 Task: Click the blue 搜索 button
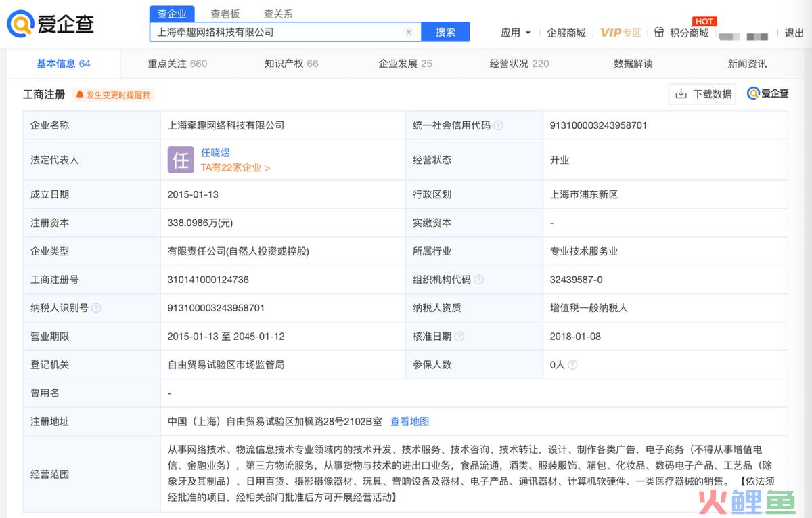coord(445,32)
